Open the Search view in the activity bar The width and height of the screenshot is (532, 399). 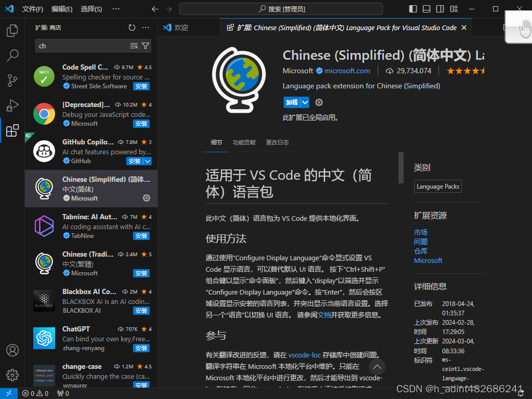pyautogui.click(x=12, y=55)
